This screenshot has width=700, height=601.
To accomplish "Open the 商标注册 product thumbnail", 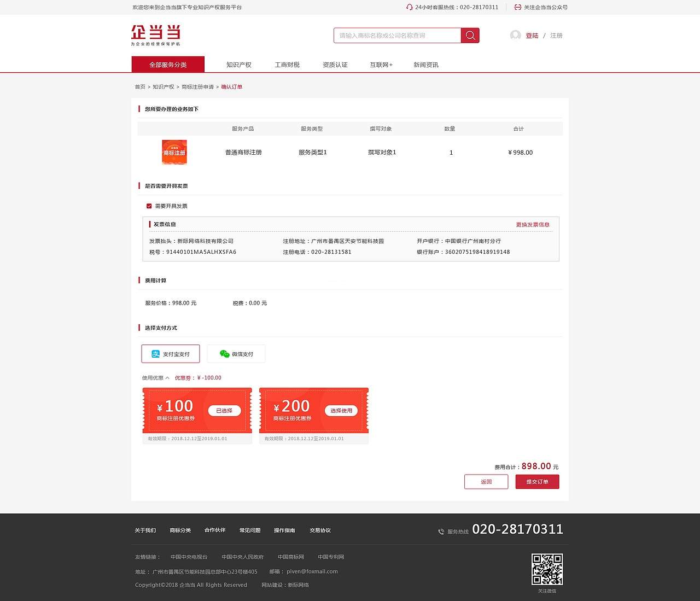I will [174, 152].
